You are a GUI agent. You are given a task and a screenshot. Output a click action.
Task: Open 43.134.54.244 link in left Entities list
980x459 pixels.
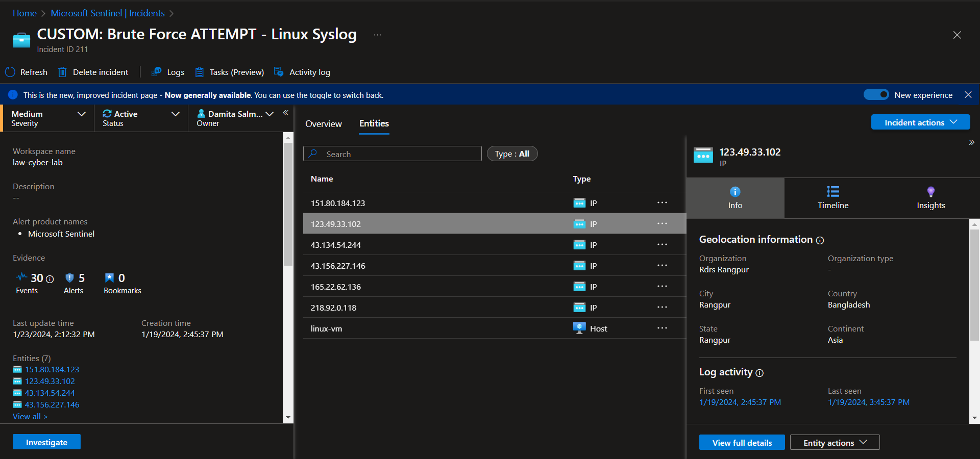tap(50, 393)
